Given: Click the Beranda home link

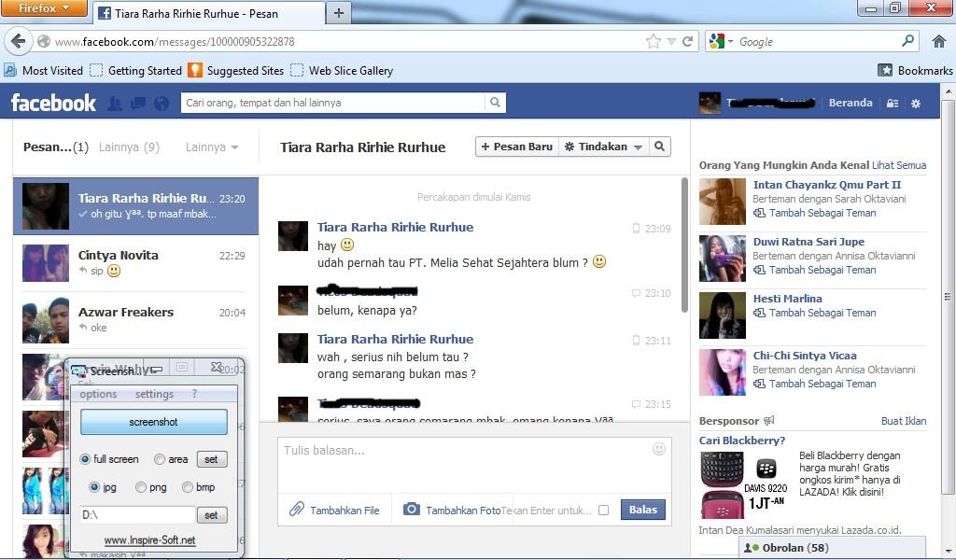Looking at the screenshot, I should click(x=851, y=103).
